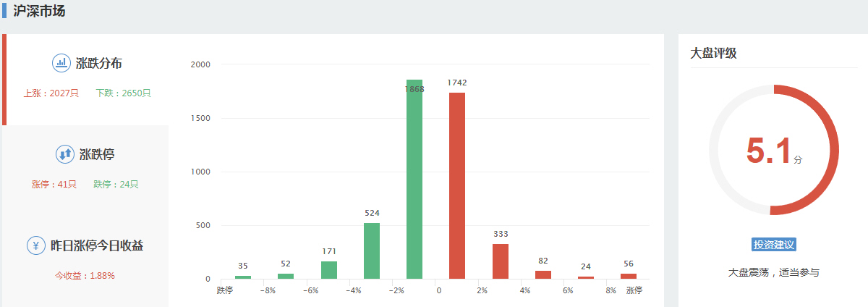Click the yen icon beside 昨日涨停今日收益

click(36, 245)
